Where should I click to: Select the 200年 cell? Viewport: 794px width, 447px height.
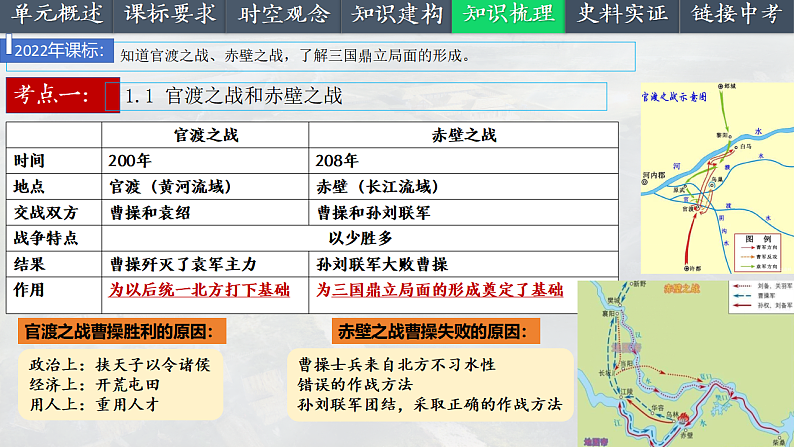[205, 161]
